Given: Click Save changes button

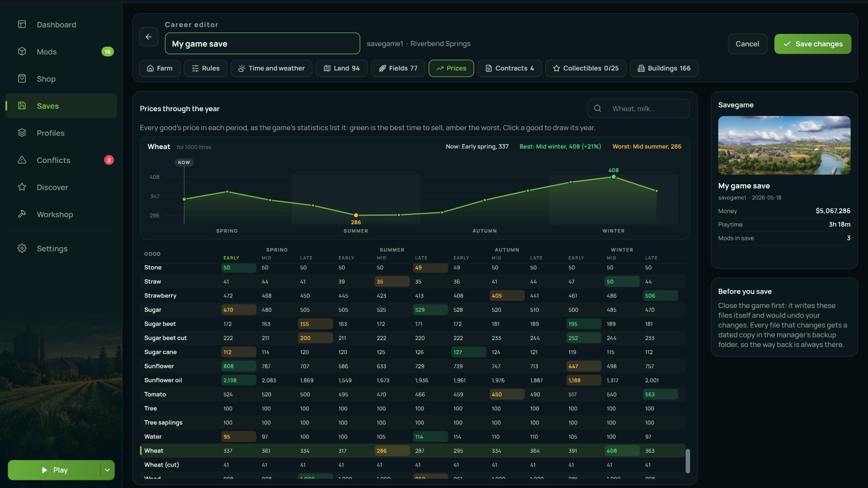Looking at the screenshot, I should tap(812, 44).
